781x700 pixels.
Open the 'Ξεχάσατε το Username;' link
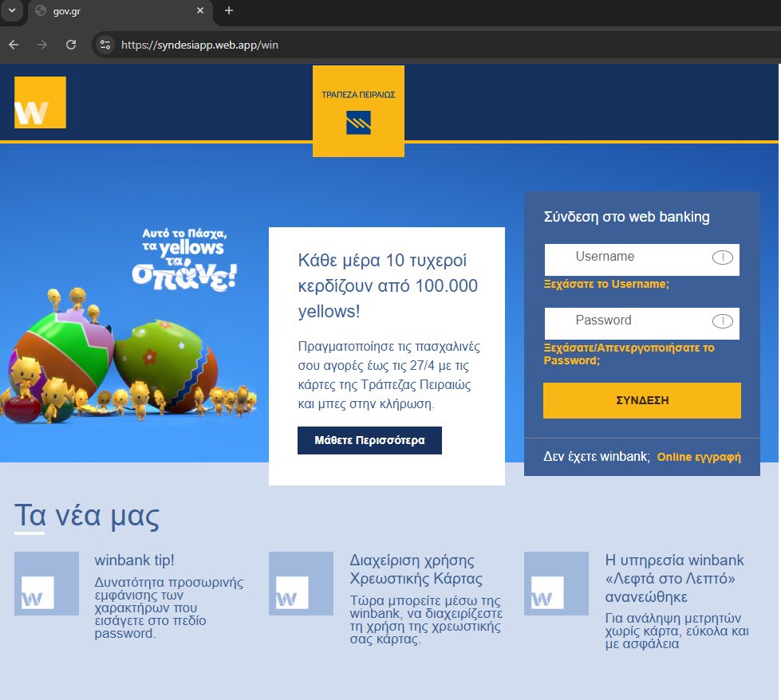606,284
